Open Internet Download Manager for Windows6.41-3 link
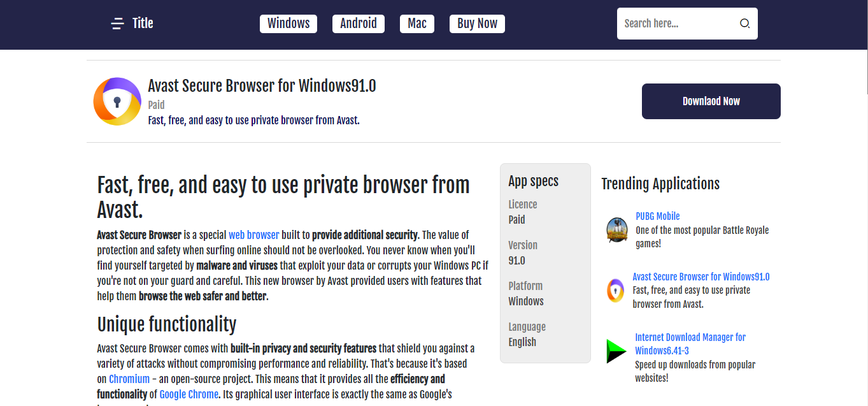 [690, 344]
